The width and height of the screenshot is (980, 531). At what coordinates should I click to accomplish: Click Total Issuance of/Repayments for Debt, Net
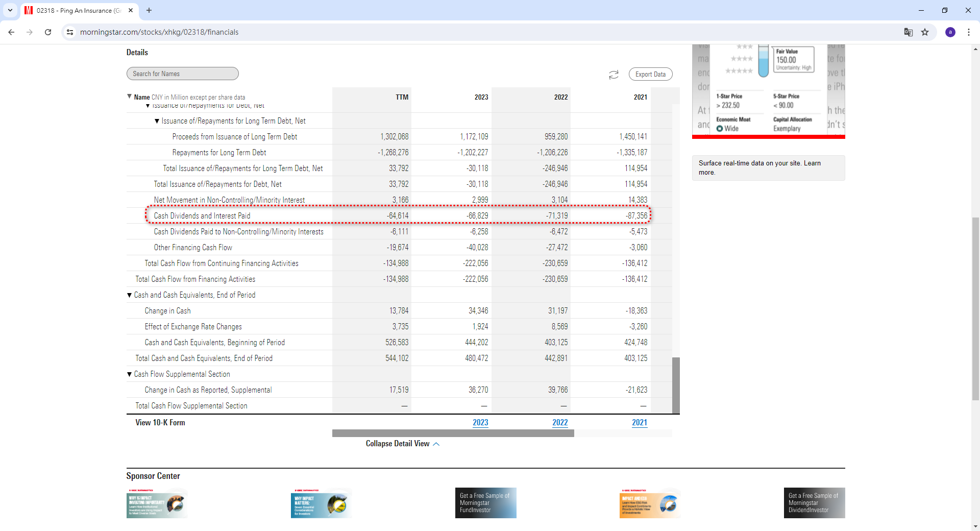217,184
